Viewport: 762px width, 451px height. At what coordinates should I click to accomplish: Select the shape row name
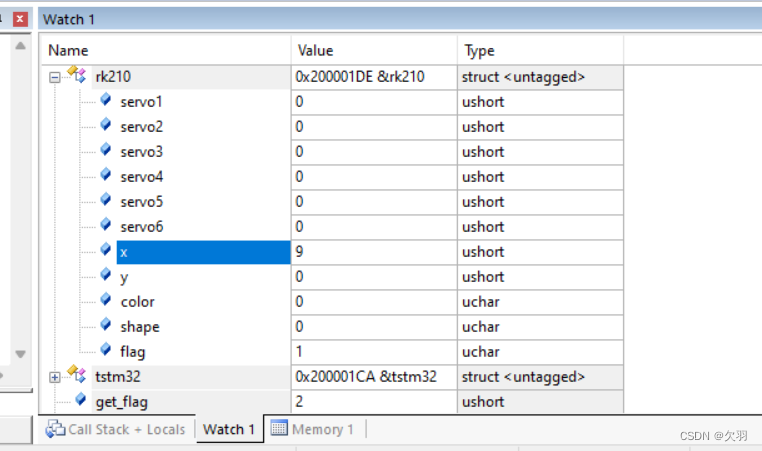click(140, 327)
